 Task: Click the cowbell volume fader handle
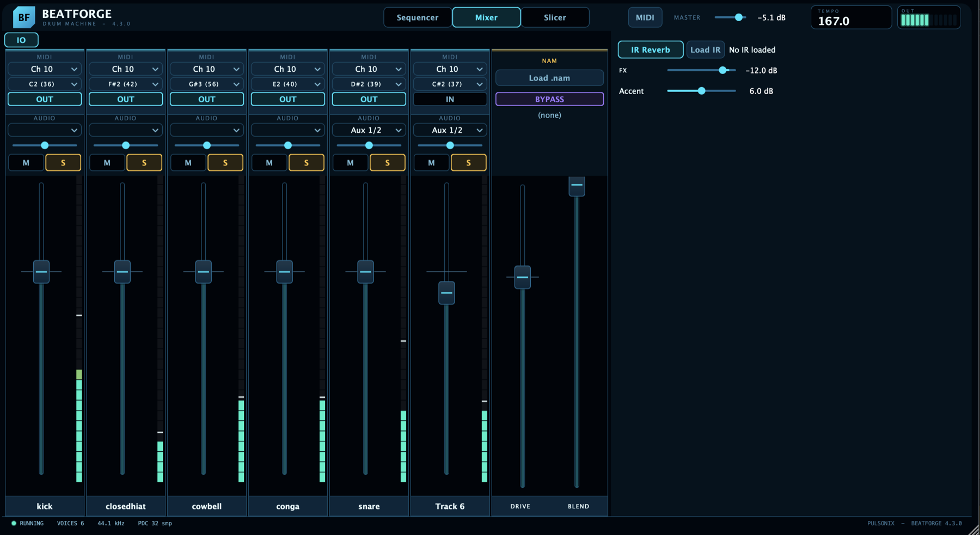click(x=204, y=272)
